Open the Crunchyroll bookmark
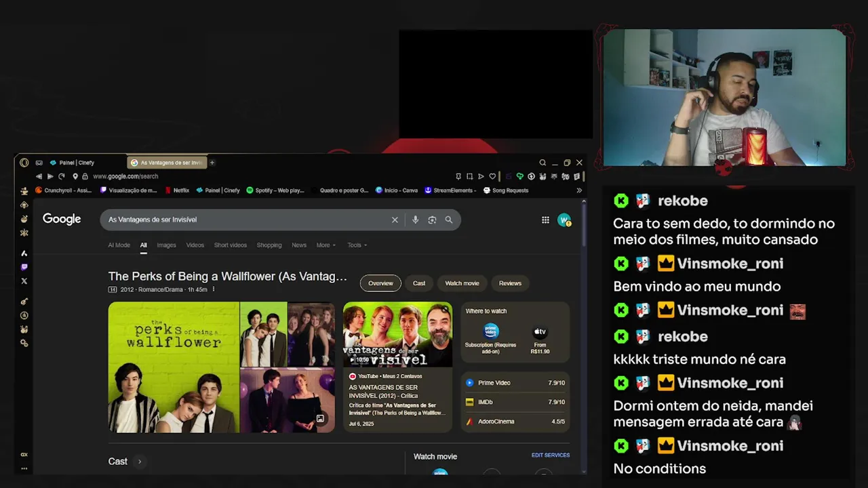This screenshot has height=488, width=868. (63, 190)
